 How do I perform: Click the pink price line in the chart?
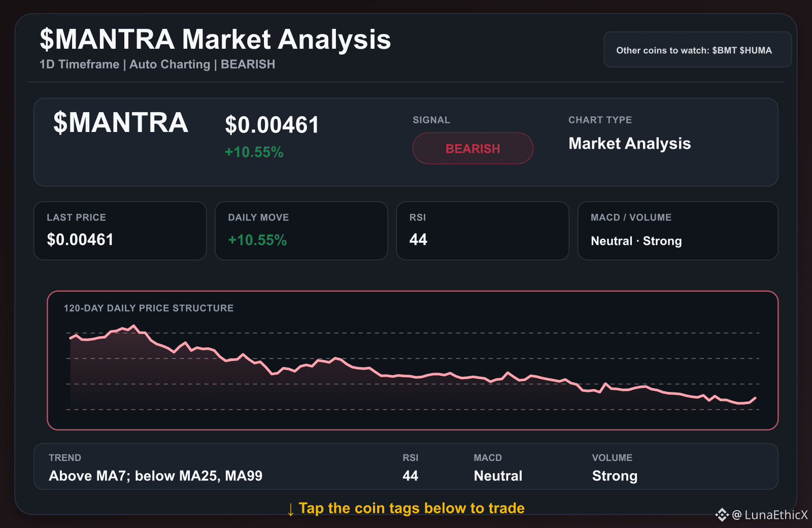tap(413, 376)
